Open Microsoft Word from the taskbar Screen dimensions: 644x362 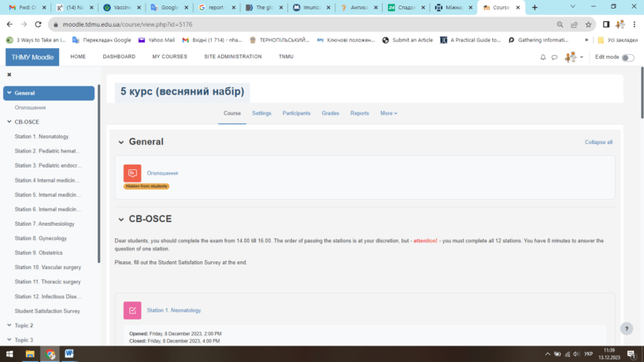click(69, 354)
